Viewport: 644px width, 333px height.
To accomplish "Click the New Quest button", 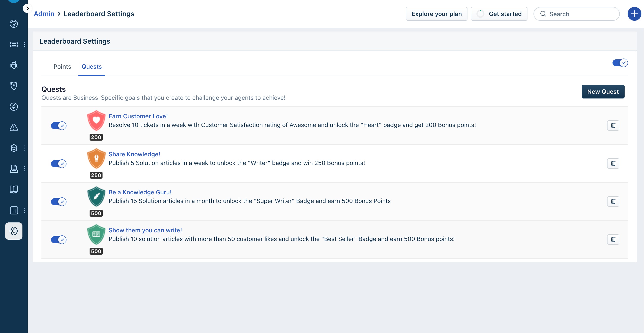I will pyautogui.click(x=603, y=92).
